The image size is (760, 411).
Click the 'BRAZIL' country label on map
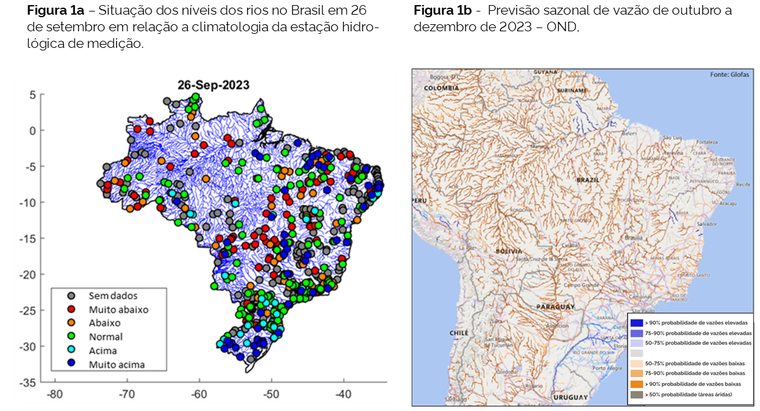click(588, 180)
